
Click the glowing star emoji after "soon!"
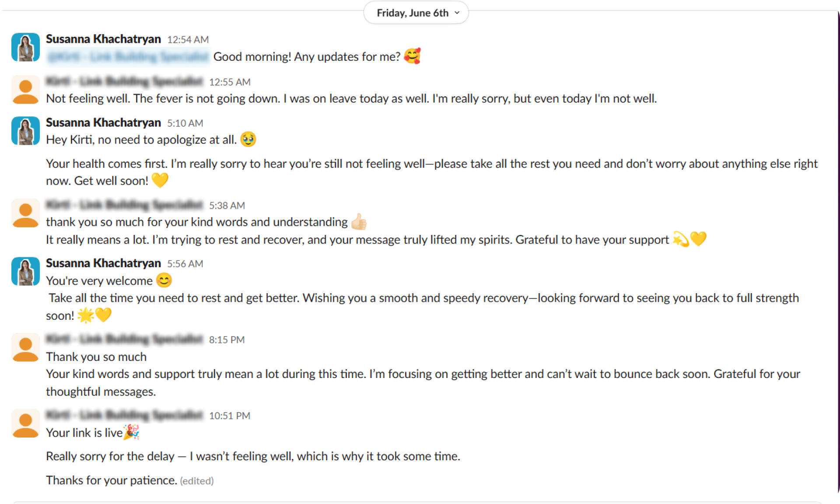click(x=86, y=315)
